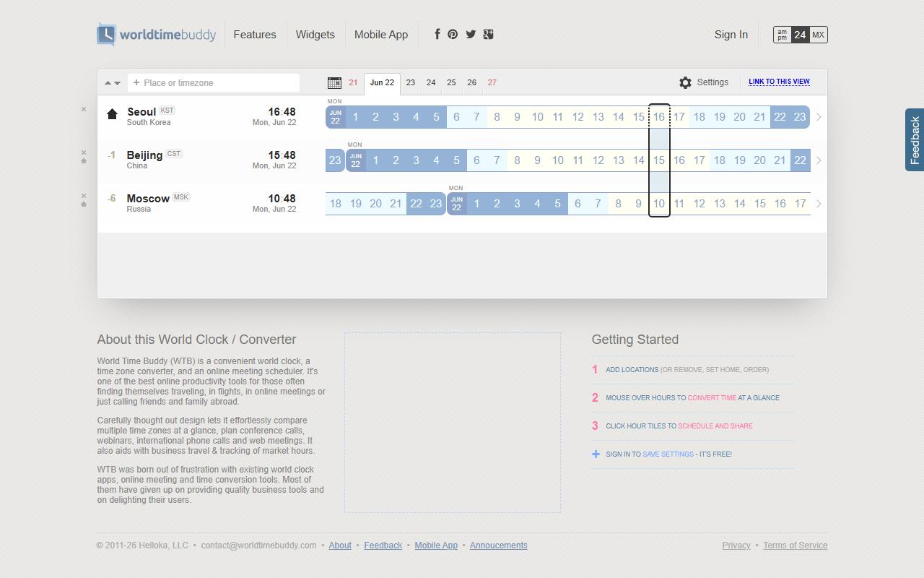The image size is (924, 578).
Task: Remove Seoul row using its X
Action: (x=84, y=109)
